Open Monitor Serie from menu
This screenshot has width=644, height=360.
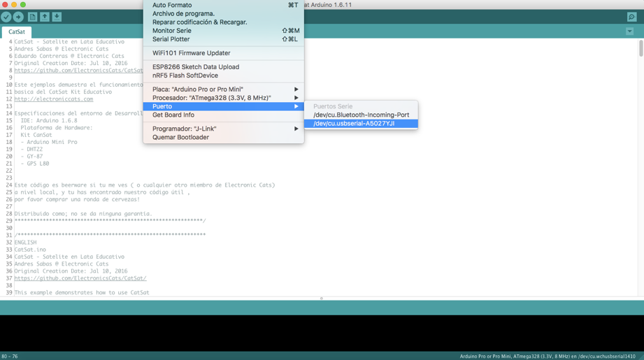(224, 31)
